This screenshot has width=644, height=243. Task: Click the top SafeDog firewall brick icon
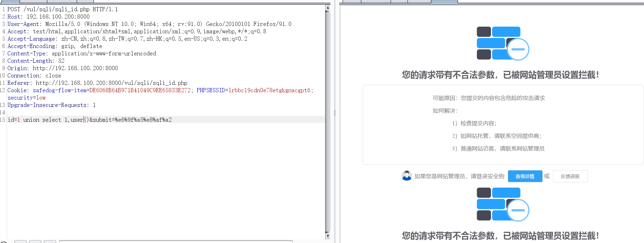click(503, 43)
